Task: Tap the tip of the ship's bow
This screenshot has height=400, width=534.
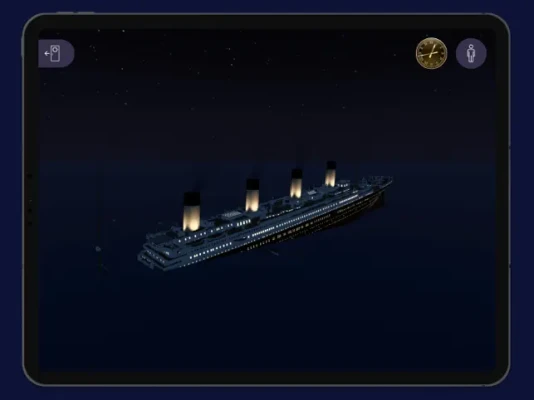Action: pyautogui.click(x=391, y=179)
